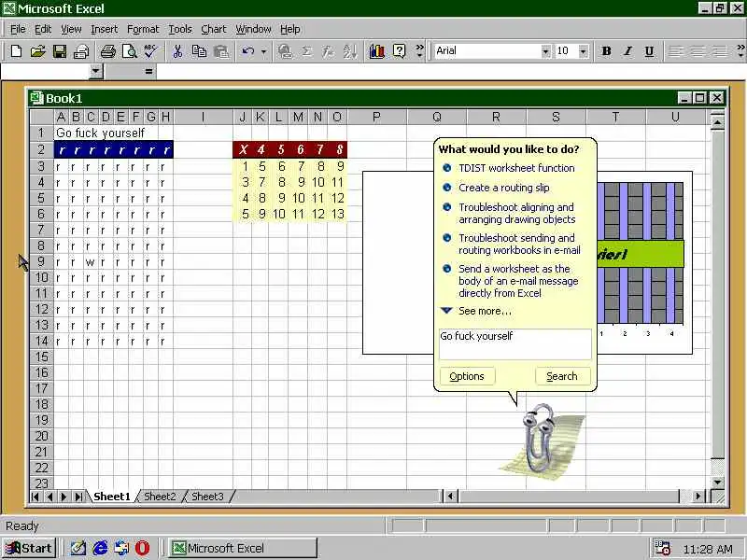The width and height of the screenshot is (747, 560).
Task: Open the Arial font name dropdown
Action: [x=545, y=51]
